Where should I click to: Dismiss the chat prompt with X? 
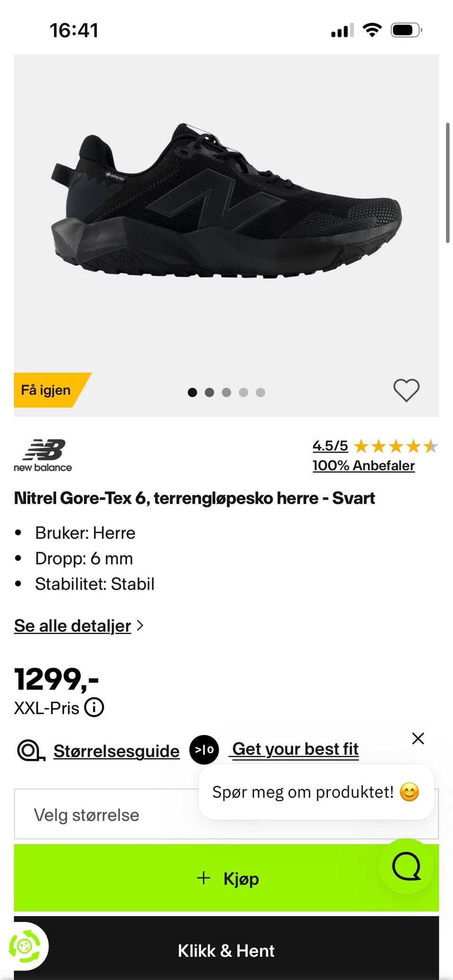418,738
